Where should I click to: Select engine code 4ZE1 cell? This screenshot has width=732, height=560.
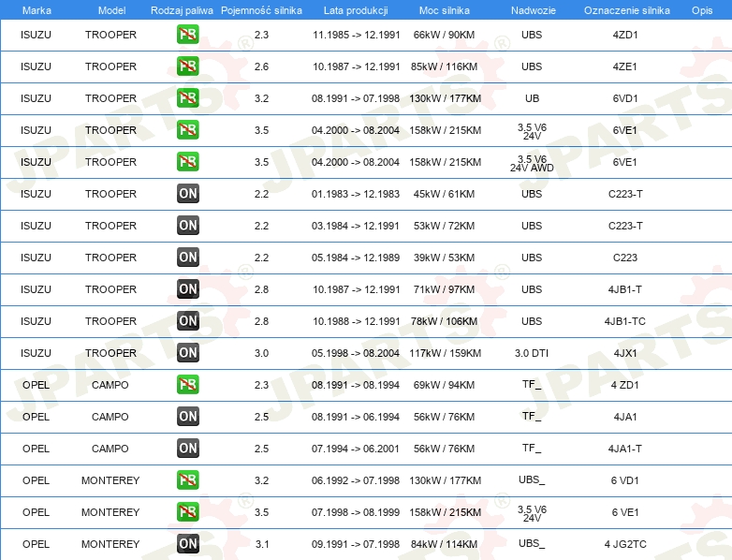pos(624,66)
